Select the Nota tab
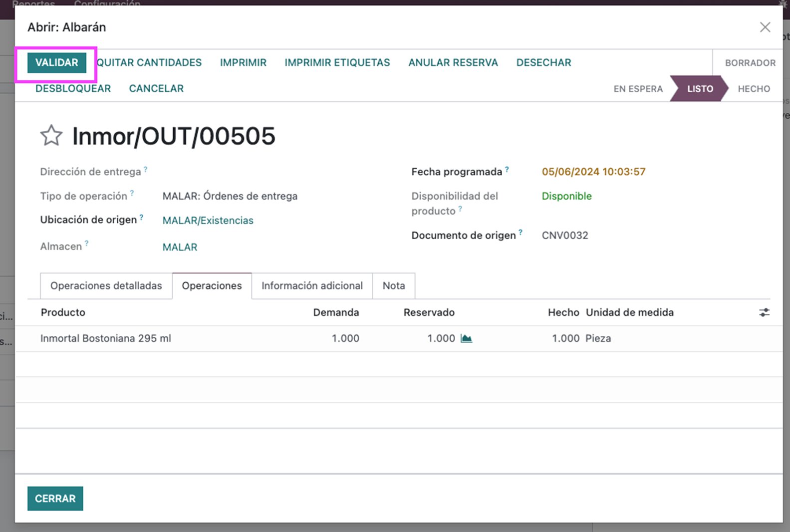 pyautogui.click(x=394, y=286)
